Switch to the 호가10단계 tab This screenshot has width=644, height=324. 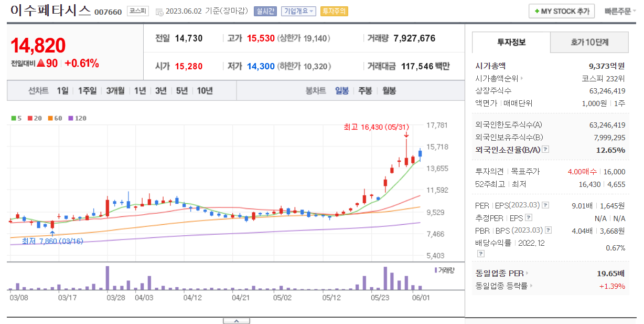(589, 42)
